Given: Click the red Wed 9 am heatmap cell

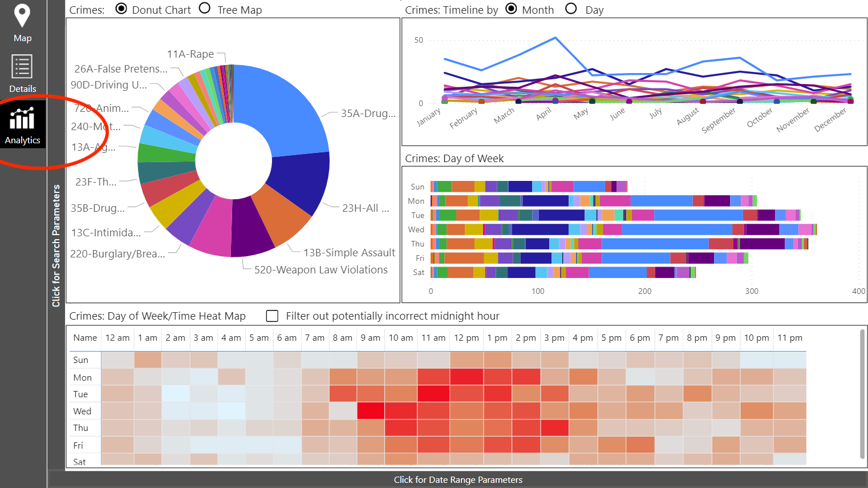Looking at the screenshot, I should click(370, 410).
